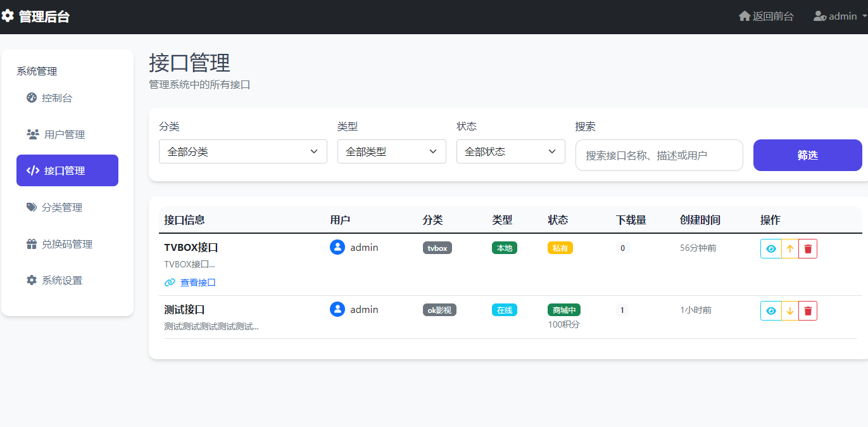The height and width of the screenshot is (427, 868).
Task: Open the 全部类型 dropdown
Action: coord(391,151)
